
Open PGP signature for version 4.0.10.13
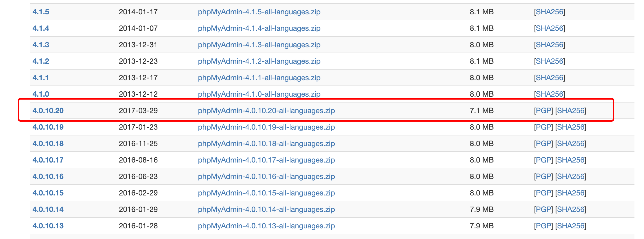pos(544,226)
